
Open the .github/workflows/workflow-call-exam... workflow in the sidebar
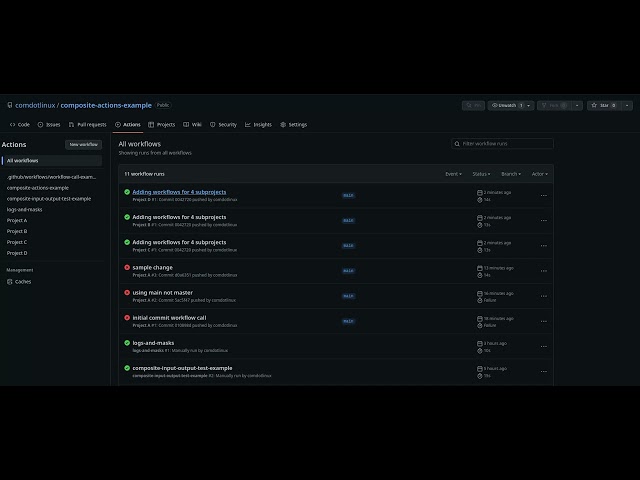51,177
